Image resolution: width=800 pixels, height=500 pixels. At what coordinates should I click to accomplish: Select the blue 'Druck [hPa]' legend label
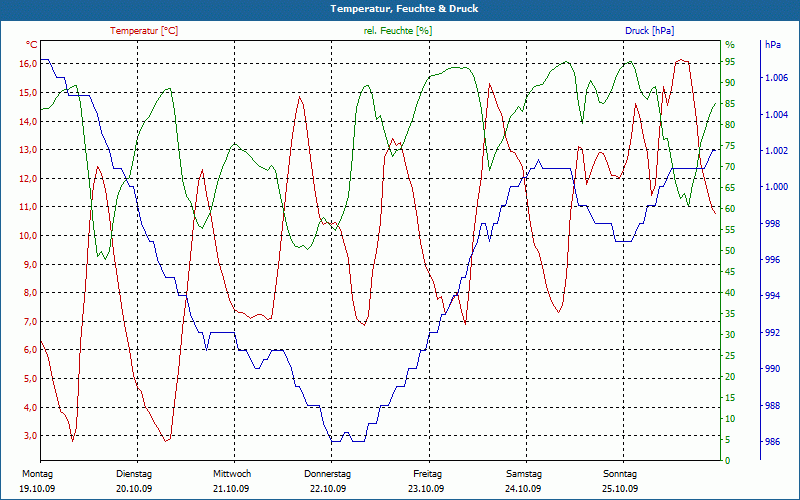649,31
